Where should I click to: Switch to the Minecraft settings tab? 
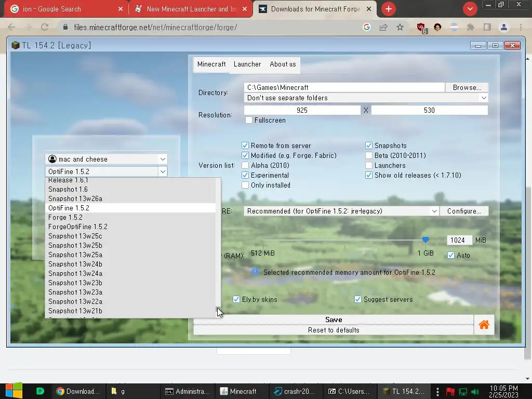click(211, 64)
